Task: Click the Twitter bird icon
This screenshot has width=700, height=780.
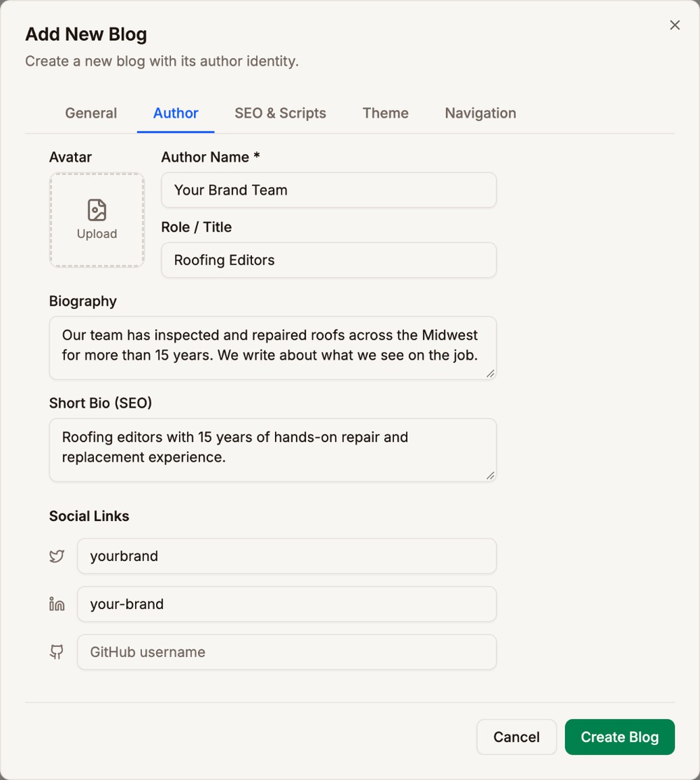Action: [57, 556]
